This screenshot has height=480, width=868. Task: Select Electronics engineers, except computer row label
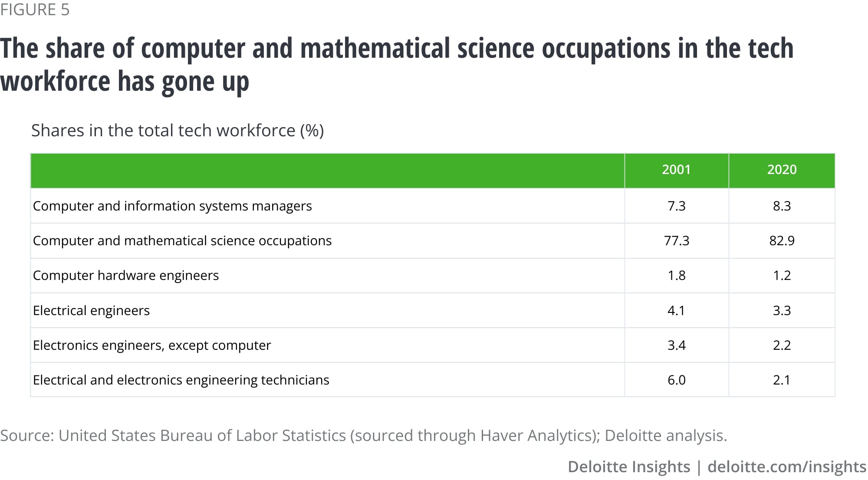coord(152,345)
